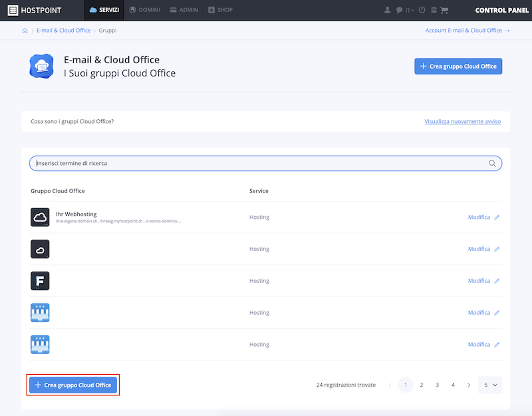The image size is (532, 416).
Task: Open the chat bubble icon in header
Action: [x=399, y=10]
